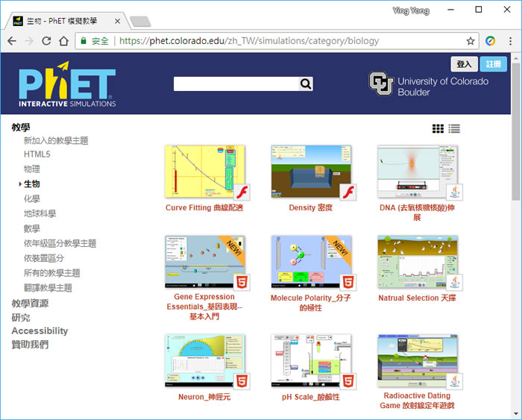Viewport: 522px width, 420px height.
Task: Reload the page in browser
Action: (x=47, y=41)
